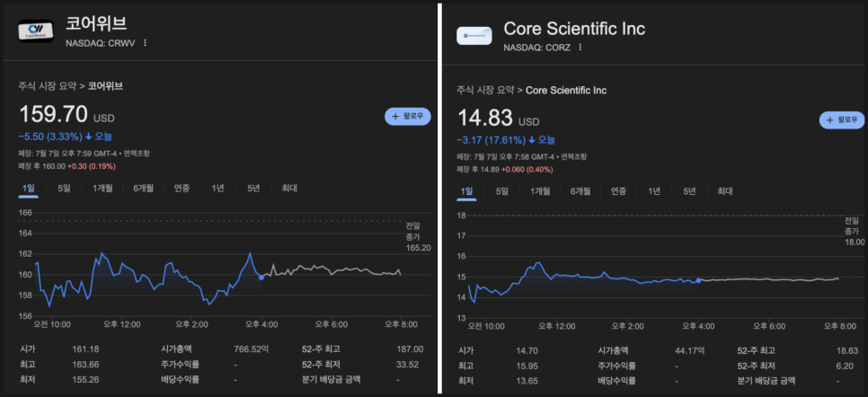Select the 1년 tab on the CORZ chart
Screen dimensions: 868x397
654,191
